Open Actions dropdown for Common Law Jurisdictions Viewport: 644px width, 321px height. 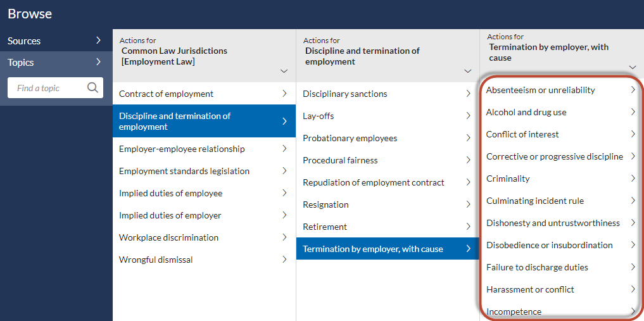pyautogui.click(x=284, y=71)
